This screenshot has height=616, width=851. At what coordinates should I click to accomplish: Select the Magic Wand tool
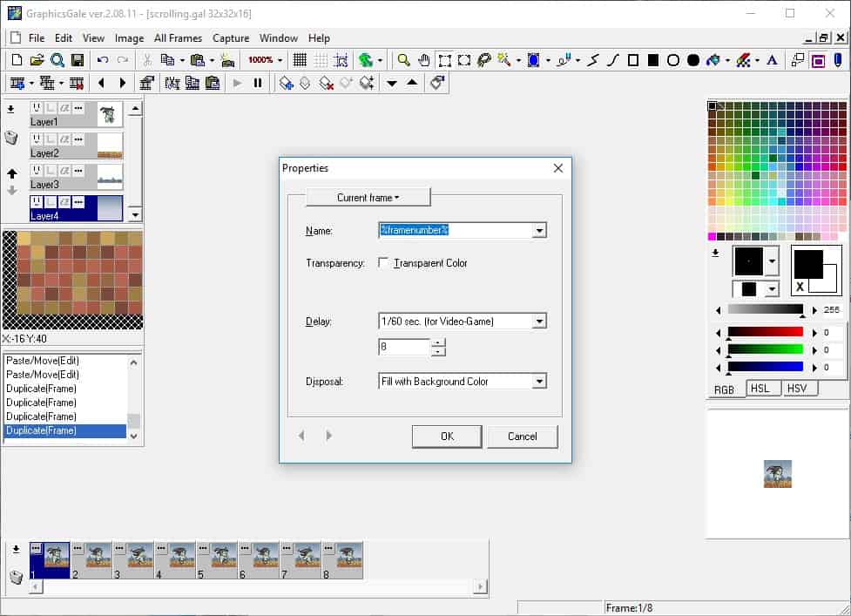click(x=503, y=60)
